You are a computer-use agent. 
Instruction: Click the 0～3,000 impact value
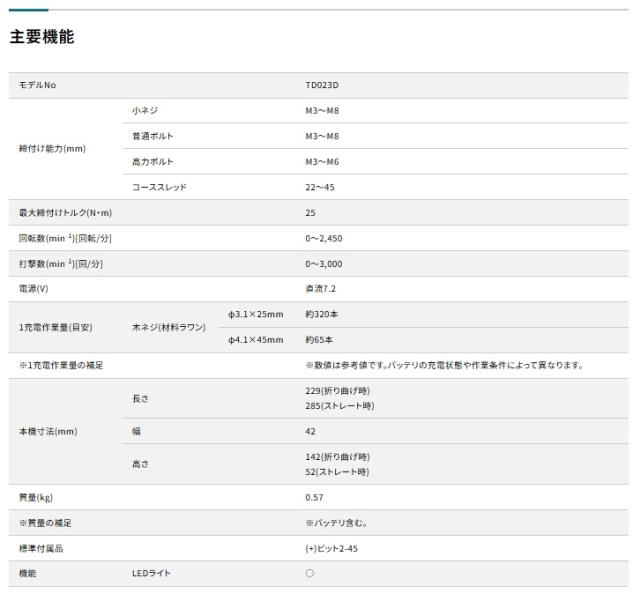tap(324, 264)
